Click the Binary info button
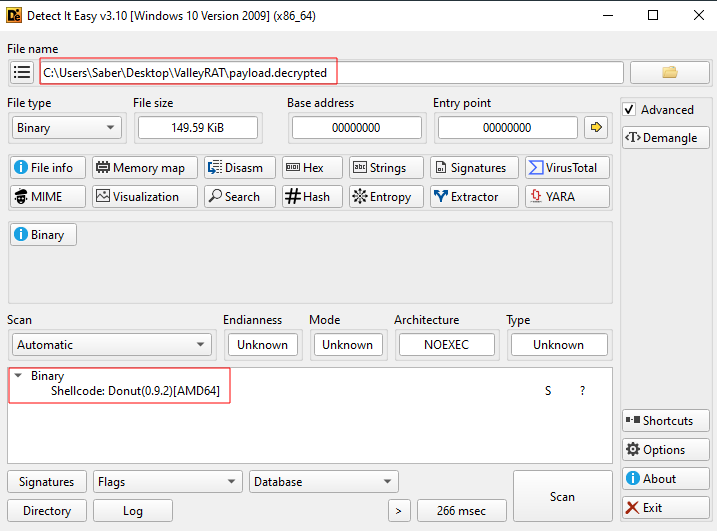717x531 pixels. pyautogui.click(x=43, y=235)
